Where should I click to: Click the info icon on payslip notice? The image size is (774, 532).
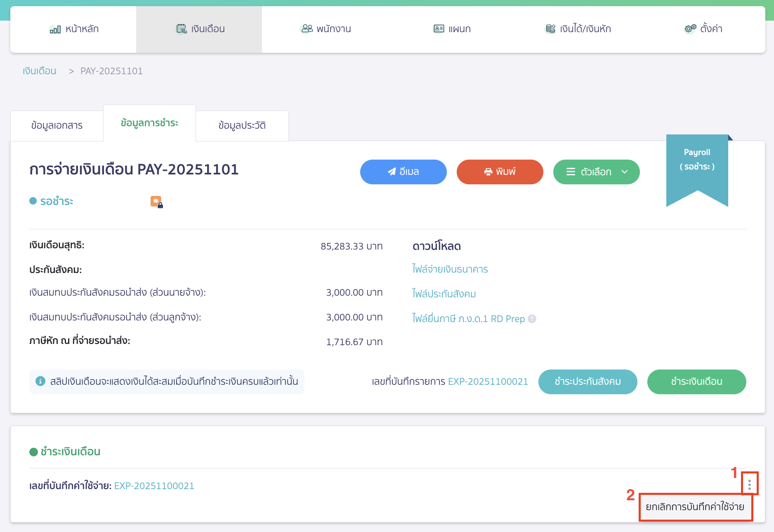pos(40,381)
